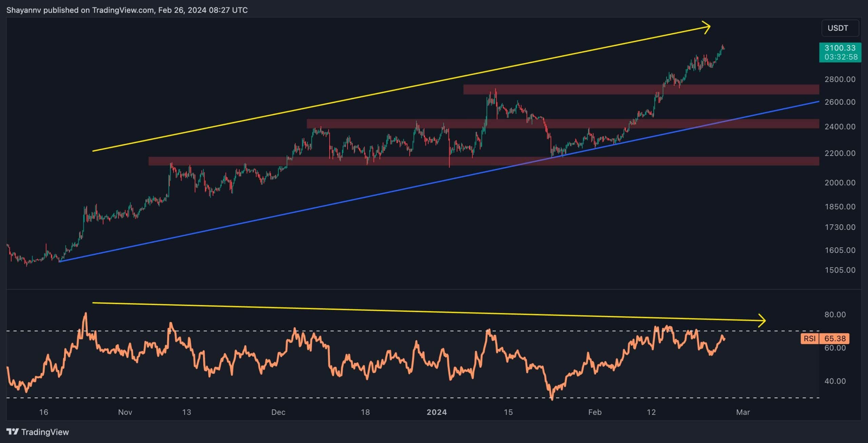
Task: Click the 80.00 RSI scale label
Action: tap(835, 314)
